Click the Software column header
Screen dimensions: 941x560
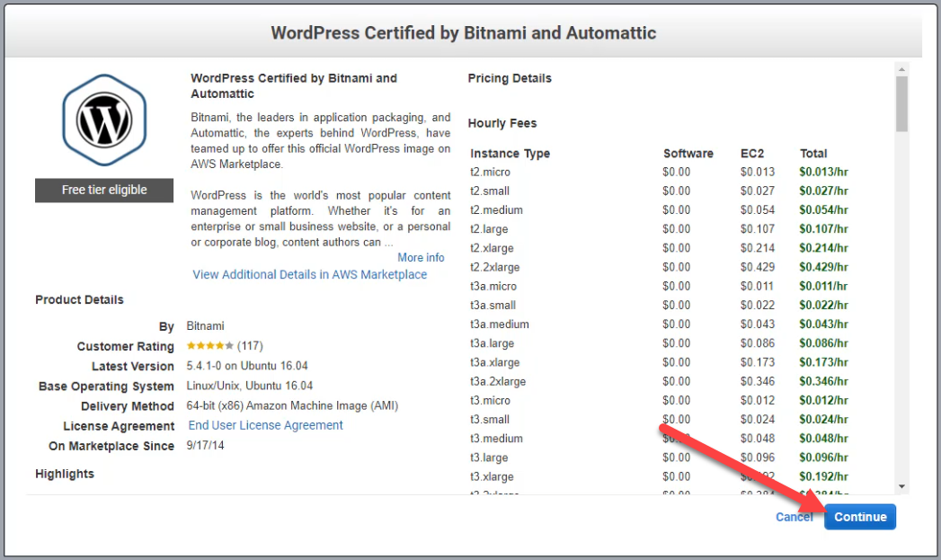688,154
